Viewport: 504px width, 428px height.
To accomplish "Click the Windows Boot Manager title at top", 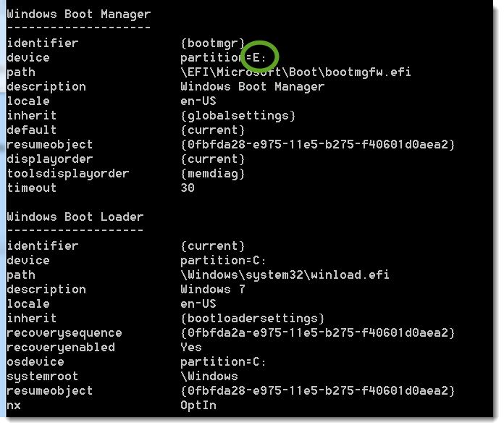I will (x=79, y=14).
